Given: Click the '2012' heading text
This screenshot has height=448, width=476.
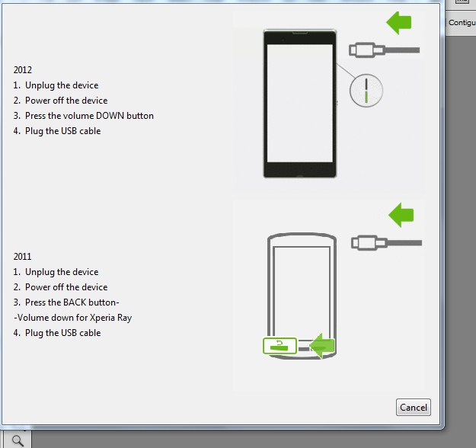Looking at the screenshot, I should coord(22,70).
